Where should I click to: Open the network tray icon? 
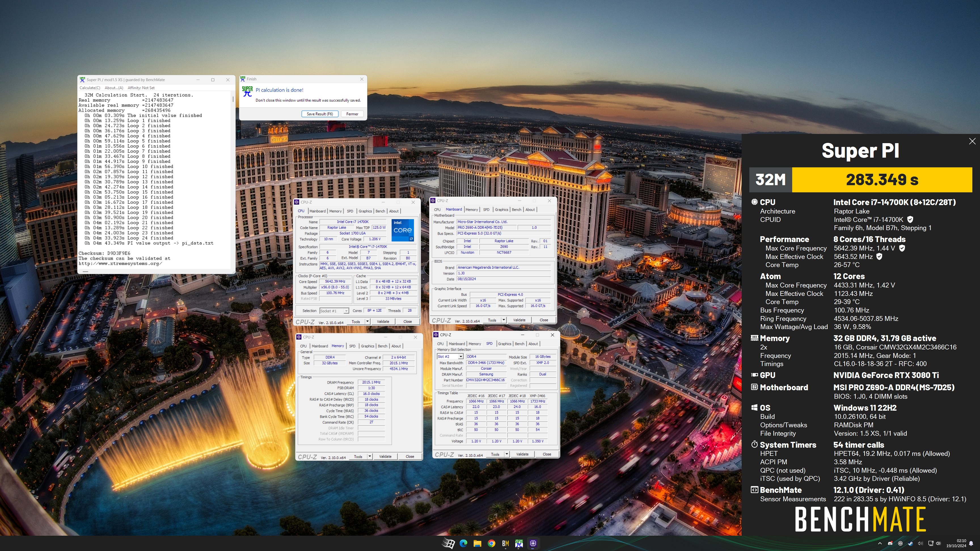tap(931, 543)
